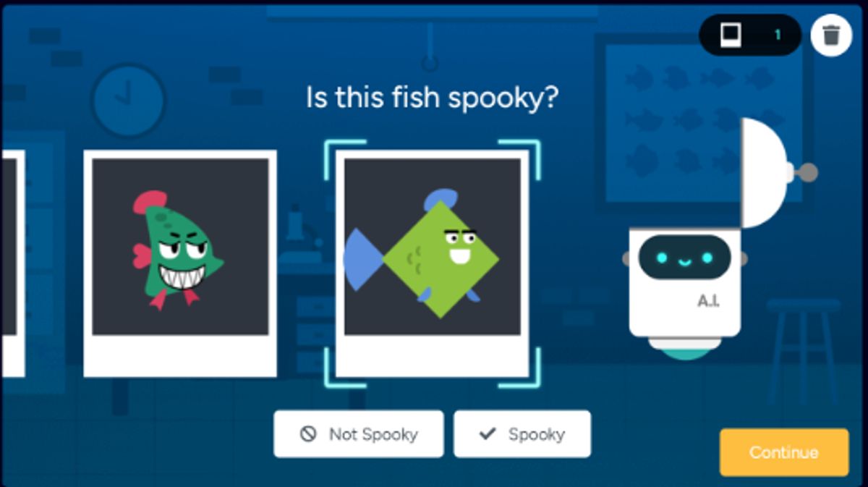Label the fish as Spooky

click(x=522, y=434)
